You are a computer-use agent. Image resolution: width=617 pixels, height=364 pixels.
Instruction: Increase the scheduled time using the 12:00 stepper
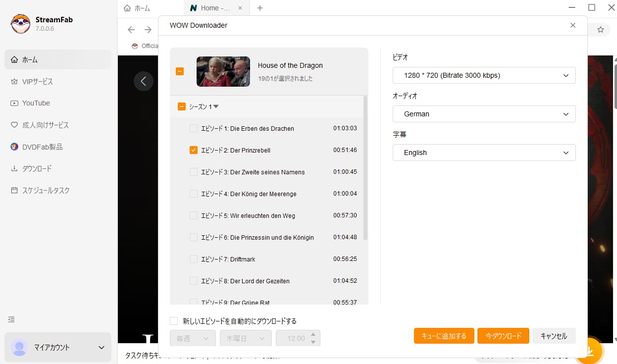(312, 335)
